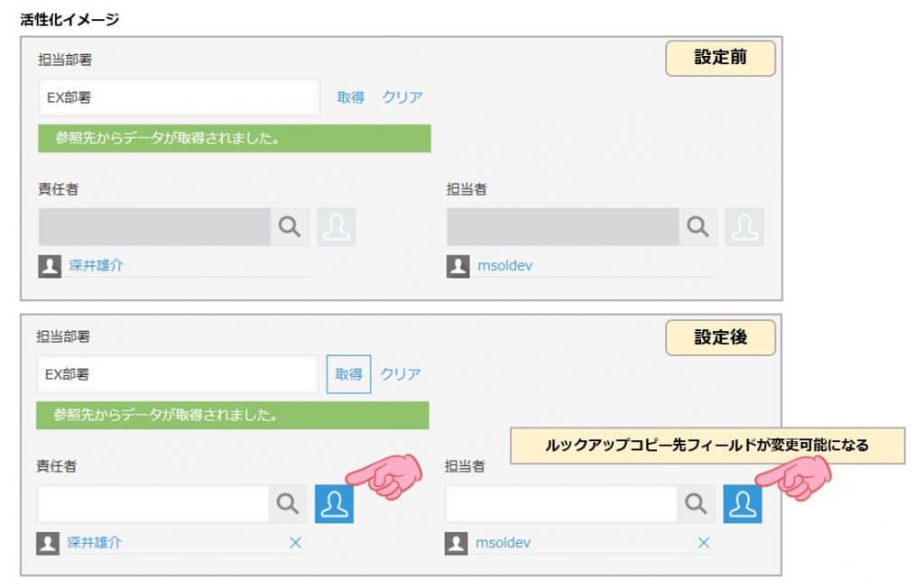Click the EX部署 input field in the 設定後 panel
The height and width of the screenshot is (588, 924).
click(178, 374)
